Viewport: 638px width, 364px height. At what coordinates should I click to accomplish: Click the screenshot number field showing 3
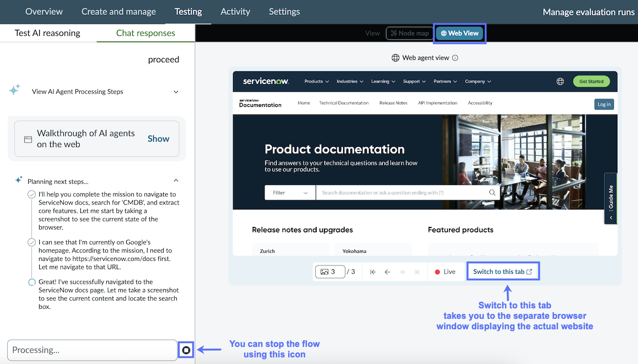coord(330,271)
